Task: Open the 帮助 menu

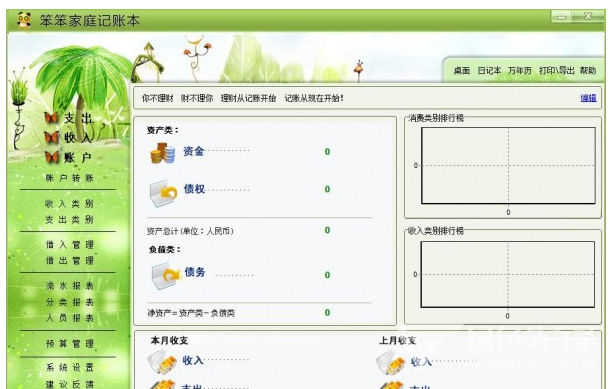Action: pos(588,71)
